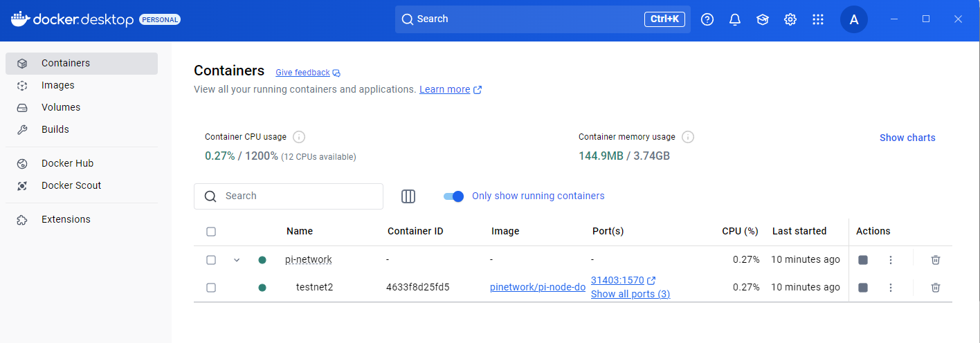Go to Images in sidebar
The width and height of the screenshot is (980, 343).
pyautogui.click(x=82, y=85)
